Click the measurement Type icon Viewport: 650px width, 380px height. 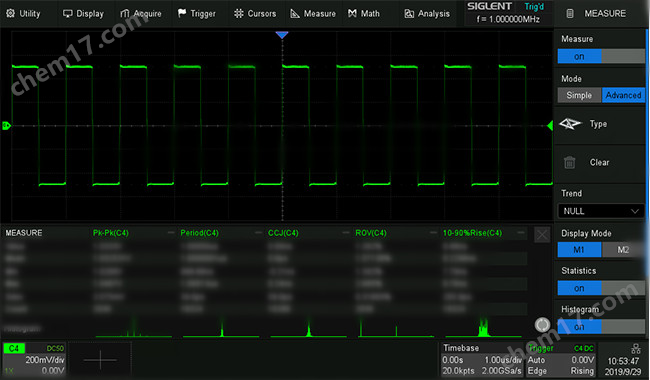[570, 123]
